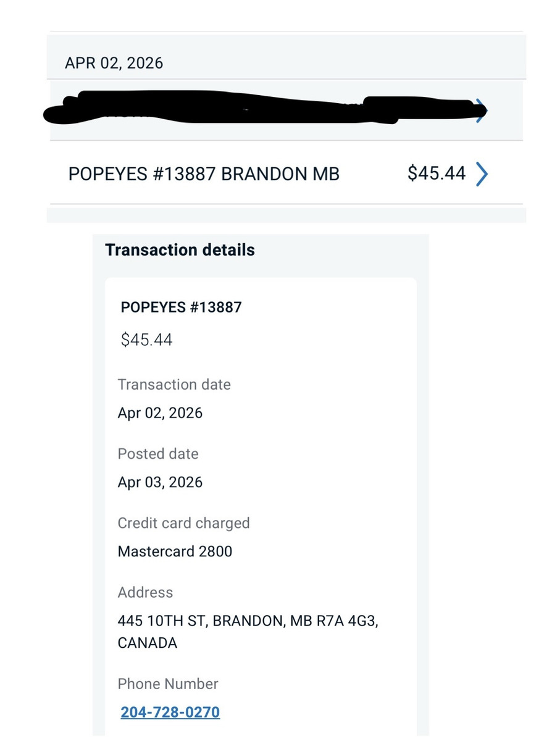Screen dimensions: 560x741
Task: Click the Credit card charged label
Action: 183,523
